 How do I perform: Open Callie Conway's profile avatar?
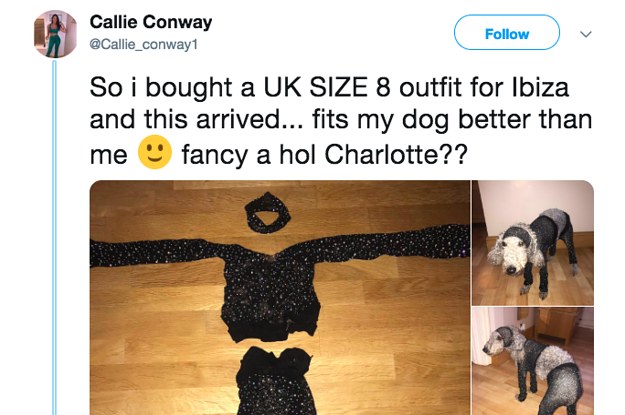[55, 34]
